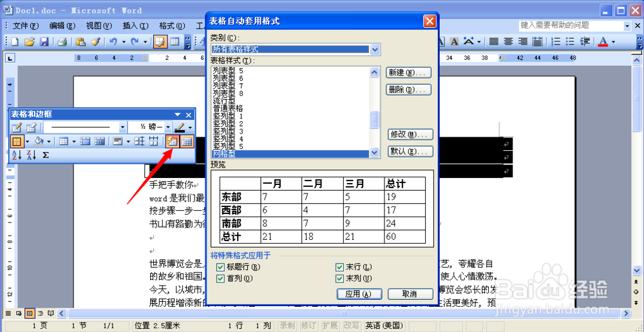Toggle the 末列 checkbox
Image resolution: width=644 pixels, height=332 pixels.
coord(339,278)
